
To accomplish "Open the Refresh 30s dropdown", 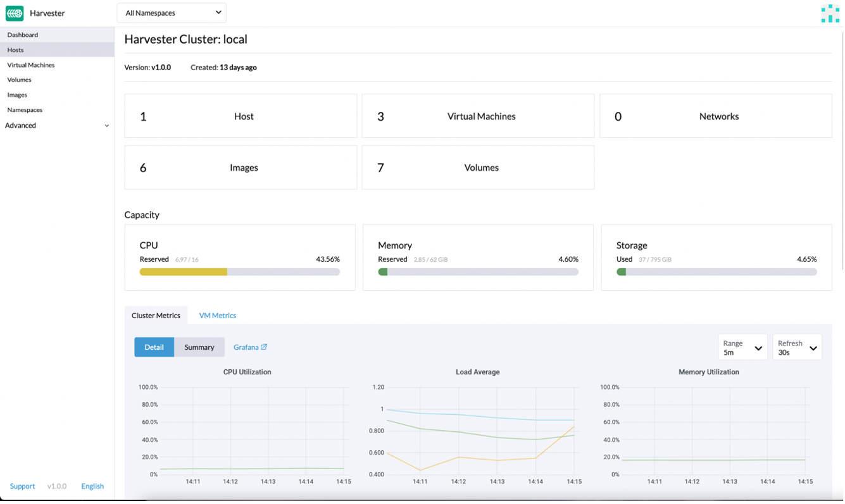I will click(x=797, y=347).
